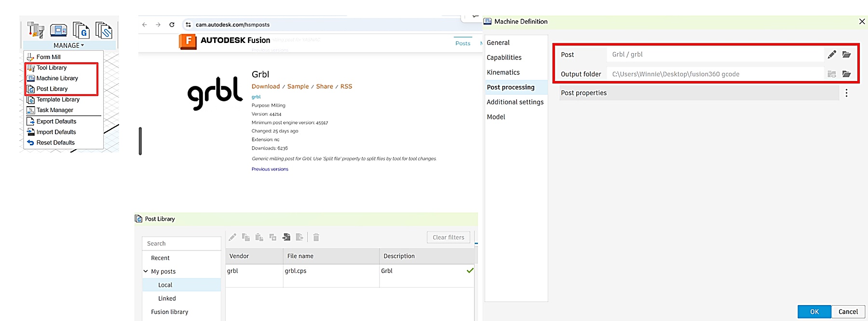This screenshot has width=868, height=321.
Task: Go forward in the browser
Action: click(158, 25)
